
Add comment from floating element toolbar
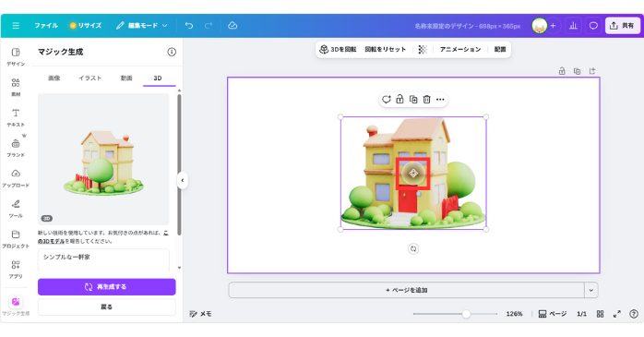point(386,100)
